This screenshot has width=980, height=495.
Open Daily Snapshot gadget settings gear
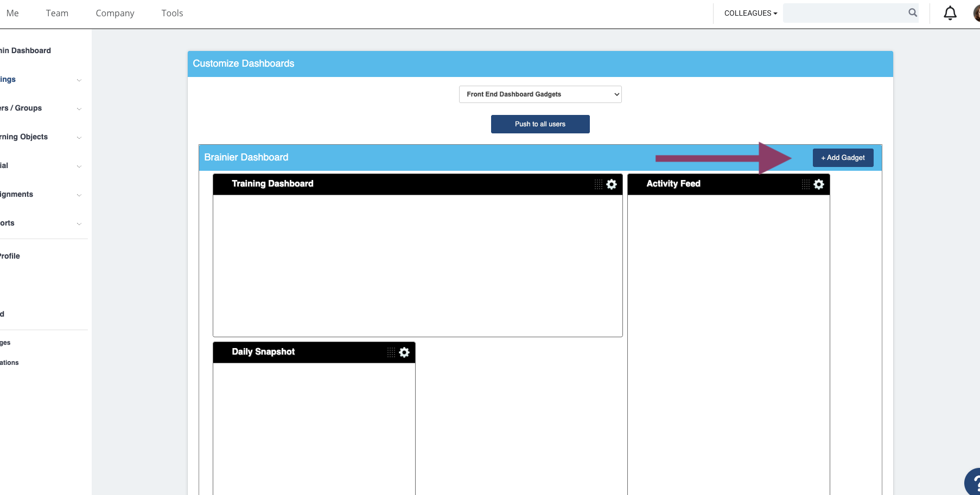404,352
